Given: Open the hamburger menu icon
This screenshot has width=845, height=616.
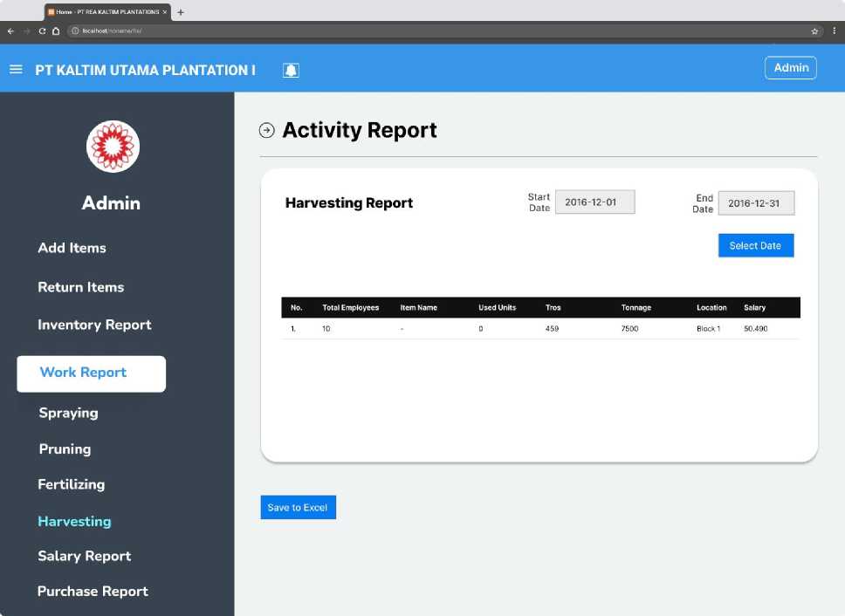Looking at the screenshot, I should (17, 70).
